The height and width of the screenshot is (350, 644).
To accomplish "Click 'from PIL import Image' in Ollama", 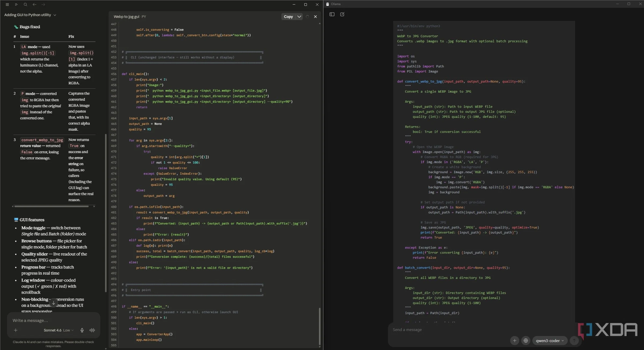I will click(x=418, y=71).
